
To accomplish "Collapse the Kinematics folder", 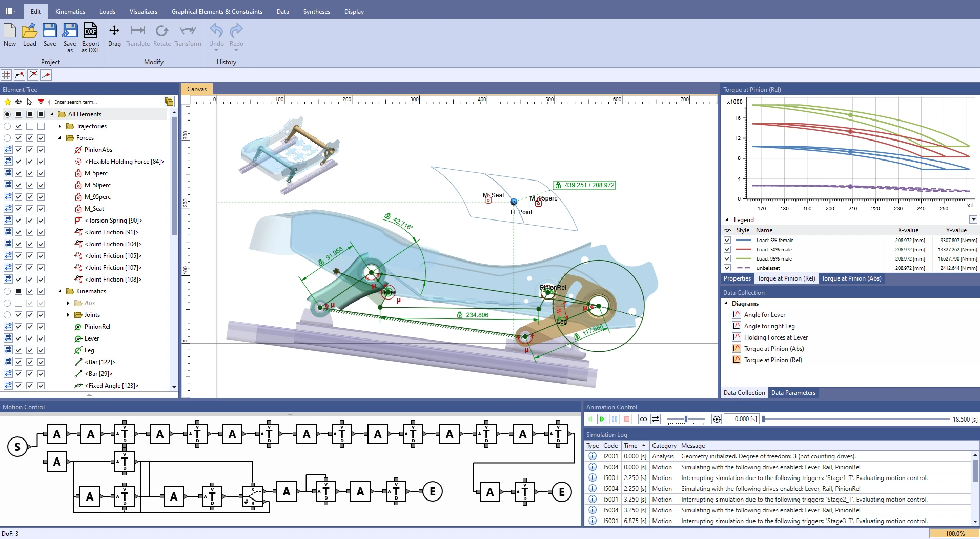I will pos(60,291).
